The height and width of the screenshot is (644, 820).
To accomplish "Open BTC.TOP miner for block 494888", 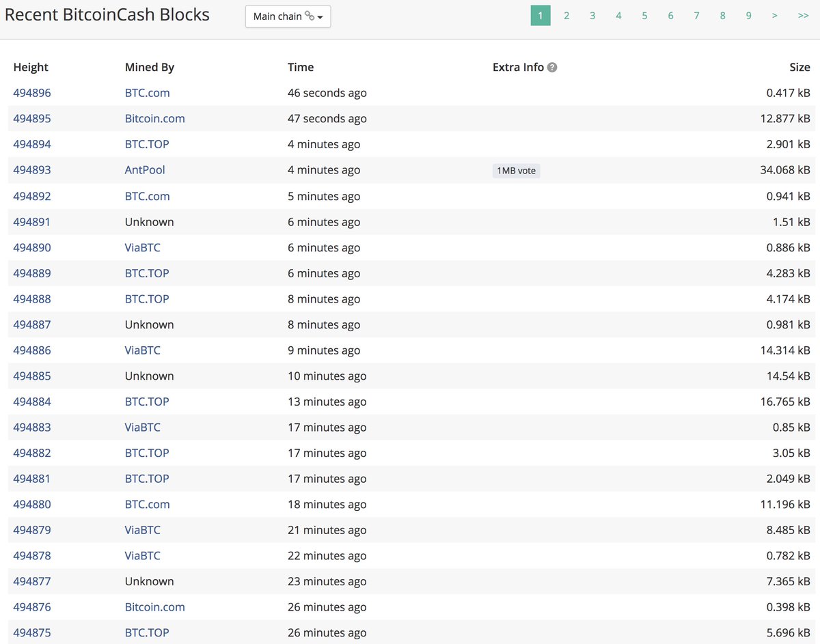I will pyautogui.click(x=147, y=299).
